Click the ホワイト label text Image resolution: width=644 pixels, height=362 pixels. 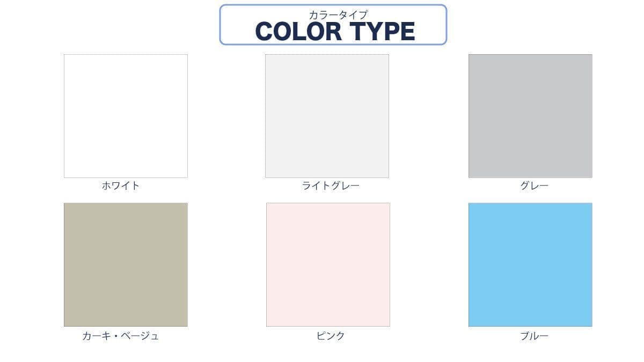tap(121, 186)
